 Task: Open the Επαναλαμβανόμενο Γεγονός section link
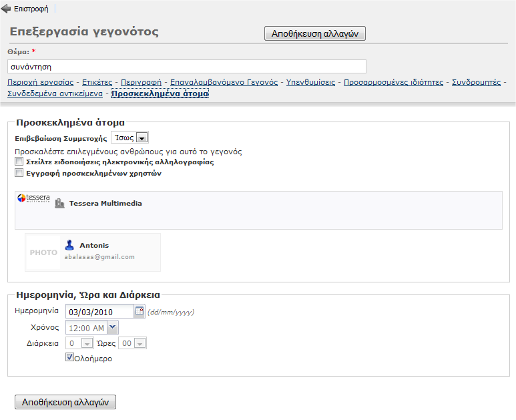(224, 82)
